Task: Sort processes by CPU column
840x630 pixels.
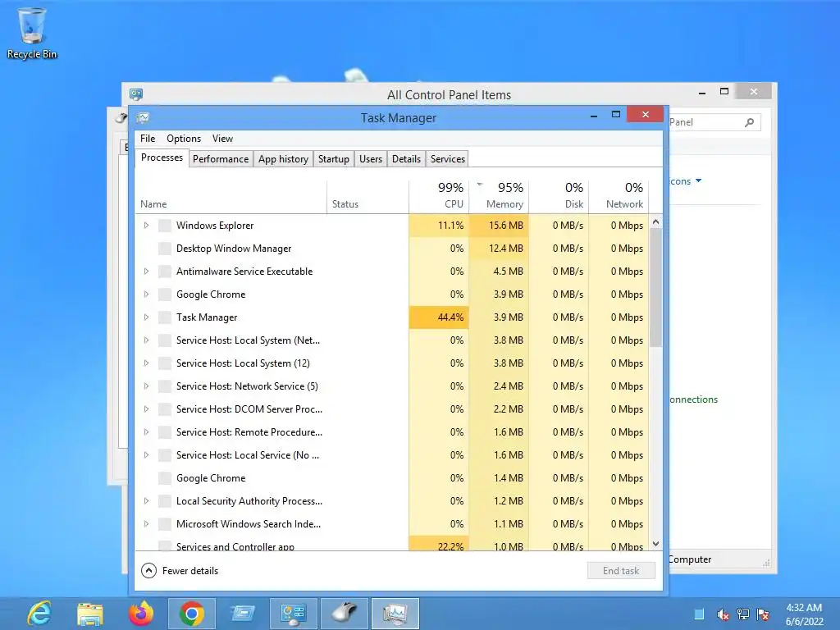Action: (x=439, y=195)
